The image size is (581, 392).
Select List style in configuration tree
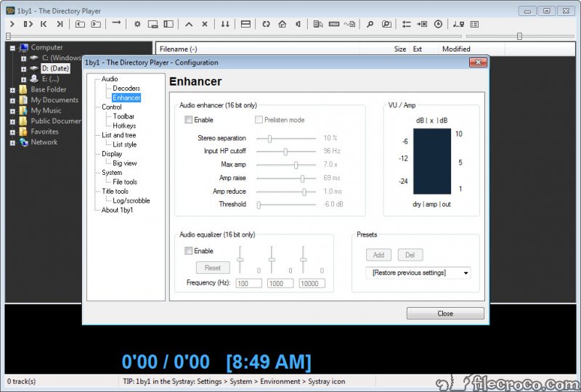pos(124,144)
